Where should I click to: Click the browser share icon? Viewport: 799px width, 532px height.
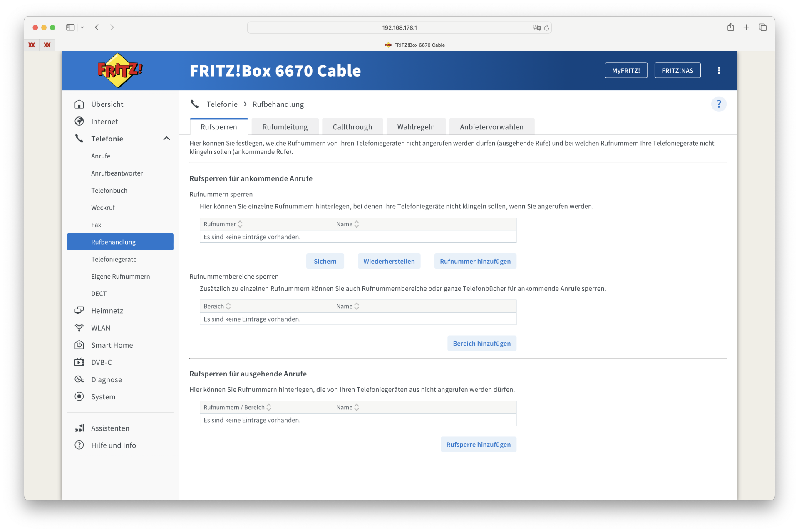(x=730, y=27)
